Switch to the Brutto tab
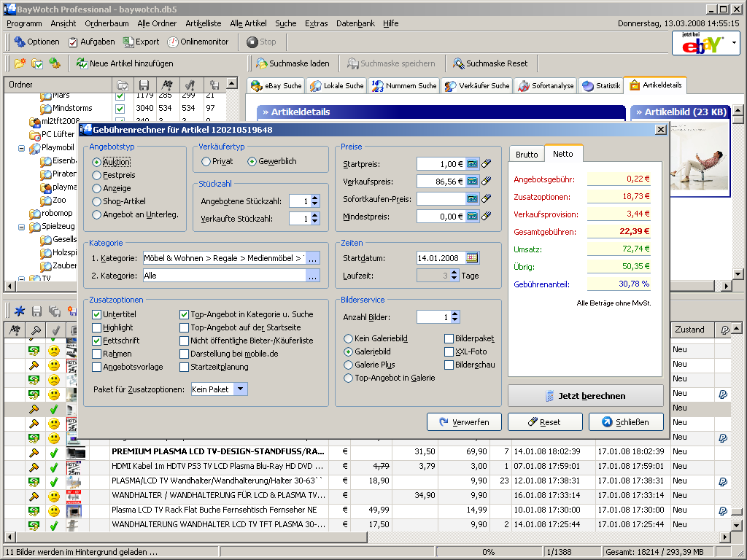The height and width of the screenshot is (560, 747). pos(527,155)
